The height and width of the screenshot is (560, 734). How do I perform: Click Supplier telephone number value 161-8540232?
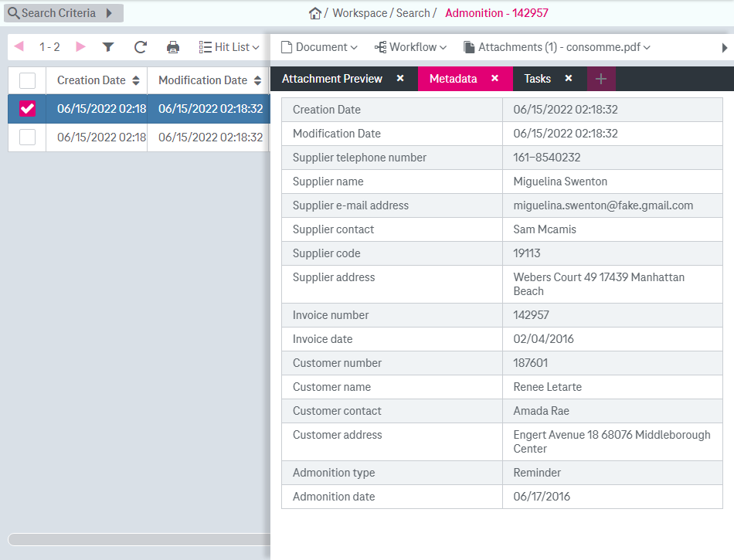(x=547, y=158)
